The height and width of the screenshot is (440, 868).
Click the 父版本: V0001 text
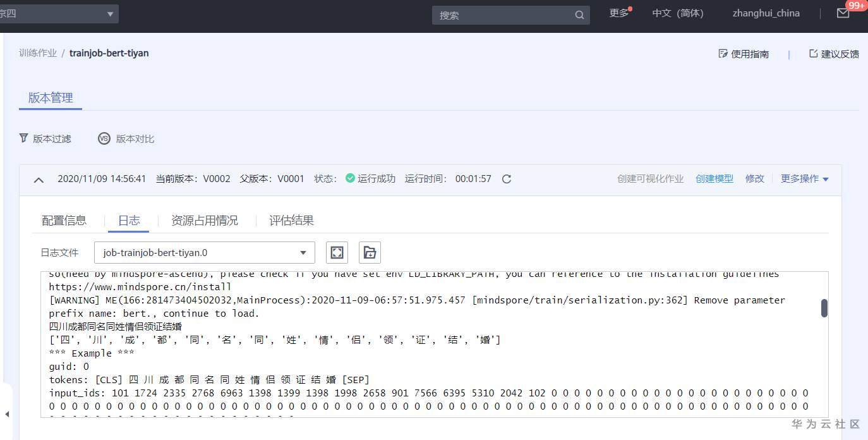(272, 179)
